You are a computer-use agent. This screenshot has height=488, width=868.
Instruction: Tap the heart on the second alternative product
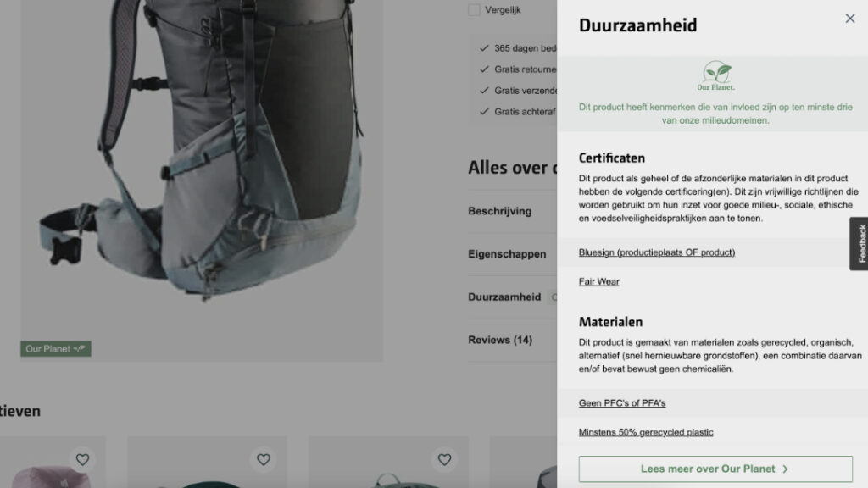264,459
